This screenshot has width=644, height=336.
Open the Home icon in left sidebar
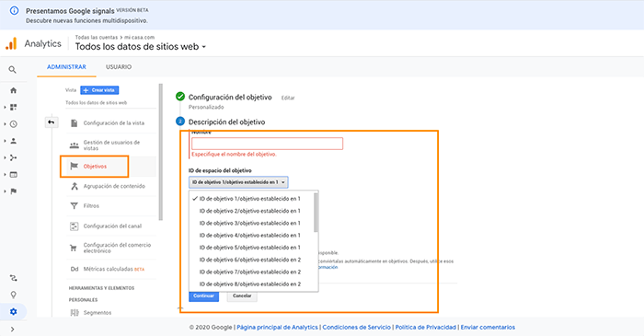point(13,90)
